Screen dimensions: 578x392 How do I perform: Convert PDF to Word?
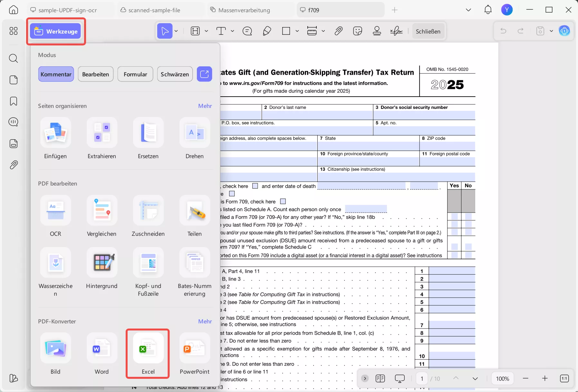[x=102, y=354]
